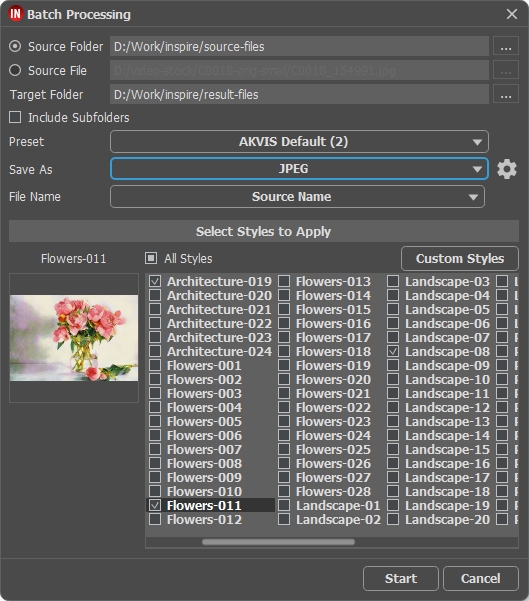Enable Include Subfolders checkbox

tap(15, 117)
